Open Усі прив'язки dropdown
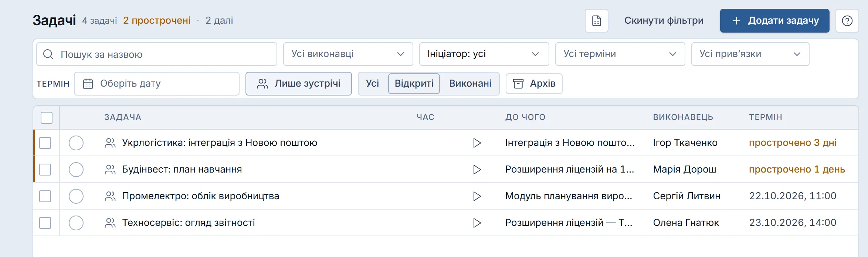 [750, 54]
